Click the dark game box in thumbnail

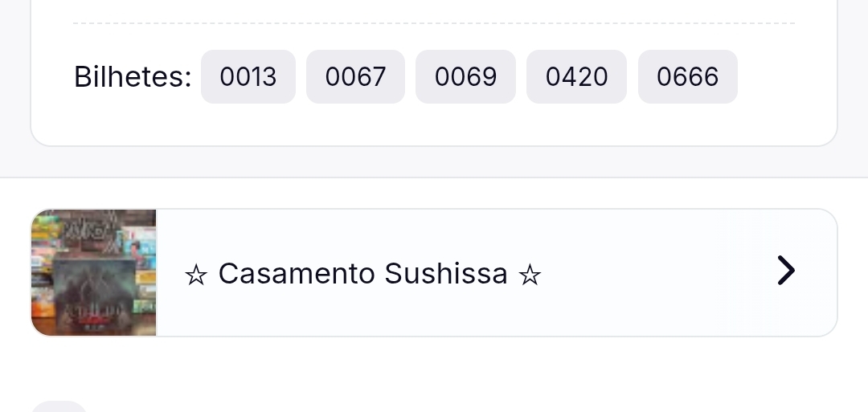[92, 293]
